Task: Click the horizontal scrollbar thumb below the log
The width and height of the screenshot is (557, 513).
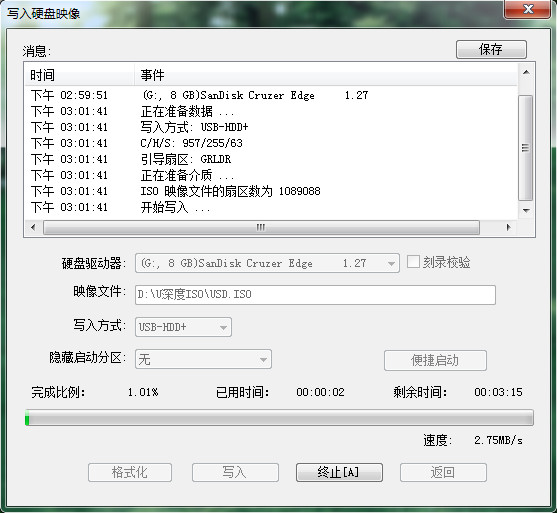Action: coord(261,227)
